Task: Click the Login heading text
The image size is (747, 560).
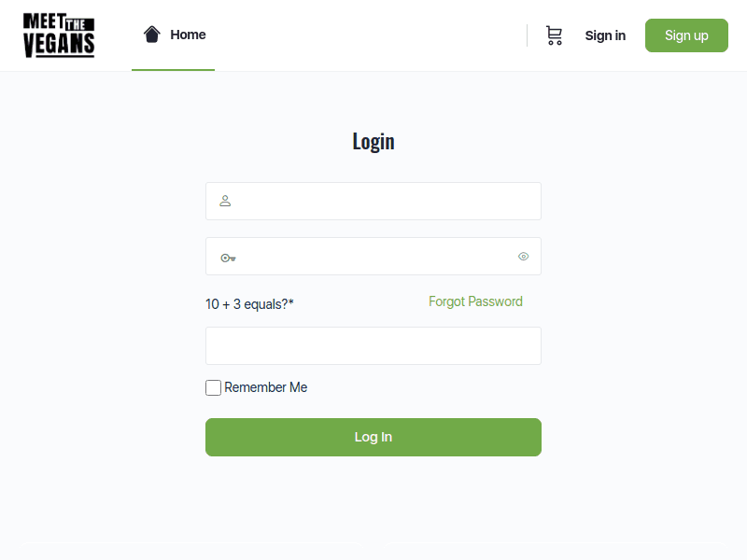Action: 373,142
